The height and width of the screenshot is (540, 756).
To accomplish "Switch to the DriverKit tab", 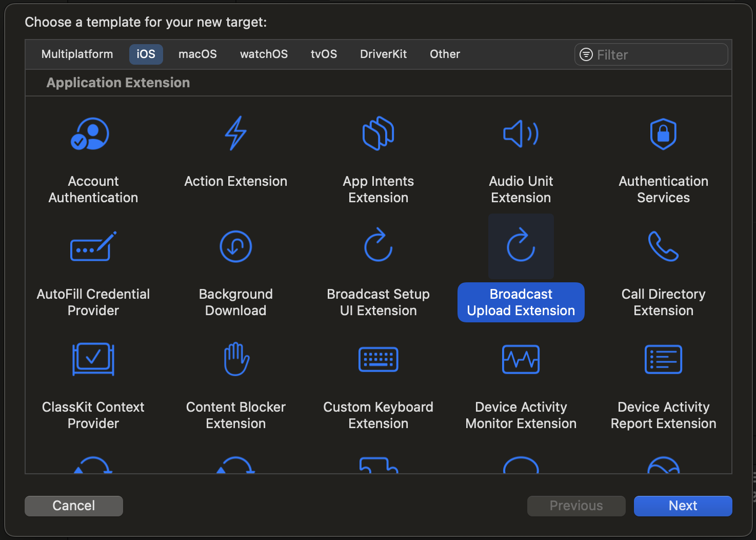I will (383, 54).
